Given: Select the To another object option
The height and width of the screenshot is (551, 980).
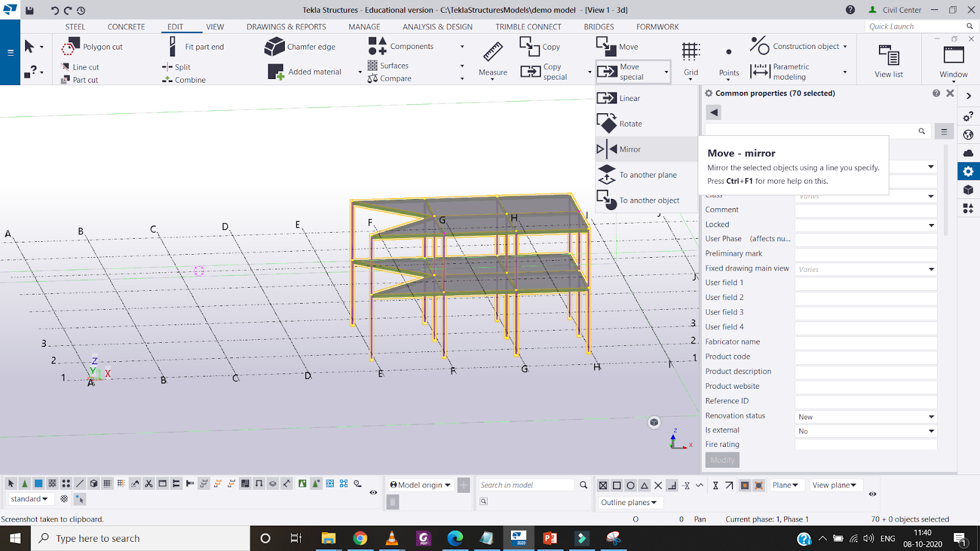Looking at the screenshot, I should pos(647,200).
